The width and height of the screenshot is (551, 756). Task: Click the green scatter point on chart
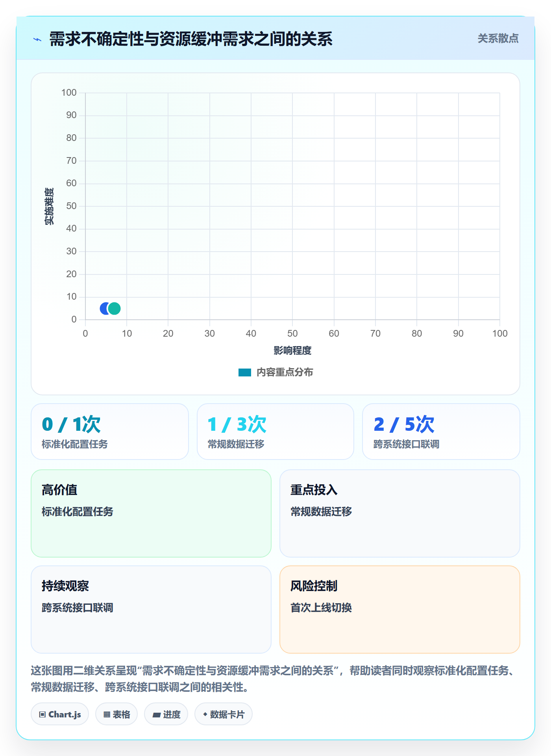[114, 308]
